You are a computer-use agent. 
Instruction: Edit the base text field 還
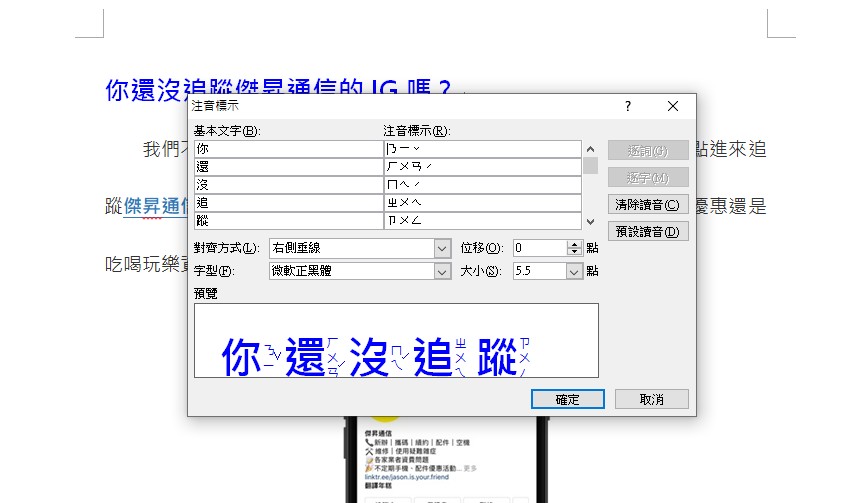[x=288, y=167]
